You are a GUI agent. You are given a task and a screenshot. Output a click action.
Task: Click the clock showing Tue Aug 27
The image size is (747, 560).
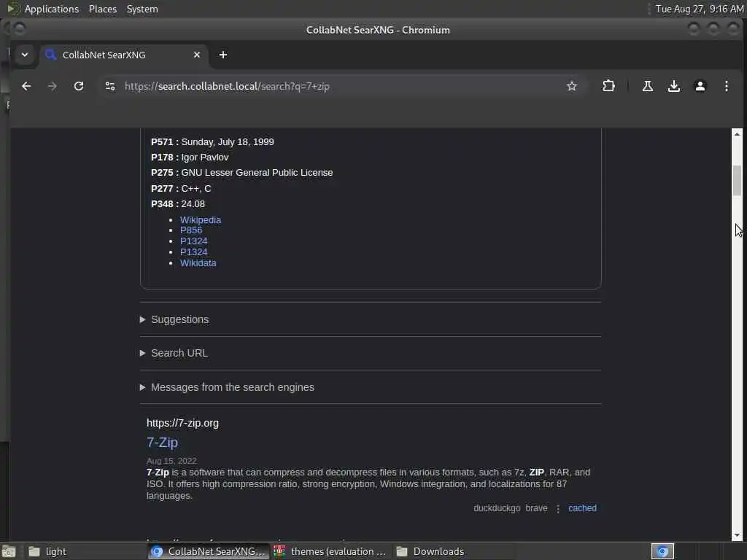click(700, 9)
